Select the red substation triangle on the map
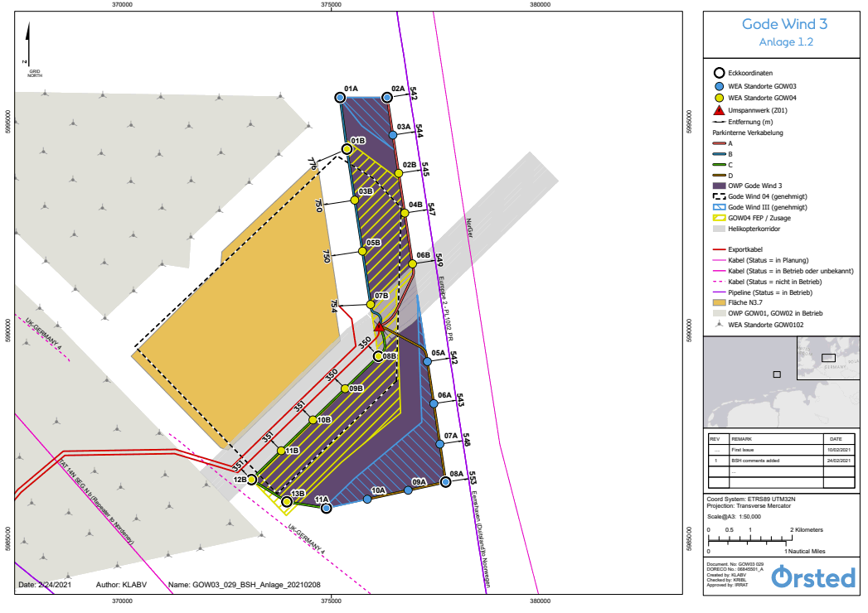 click(x=379, y=327)
